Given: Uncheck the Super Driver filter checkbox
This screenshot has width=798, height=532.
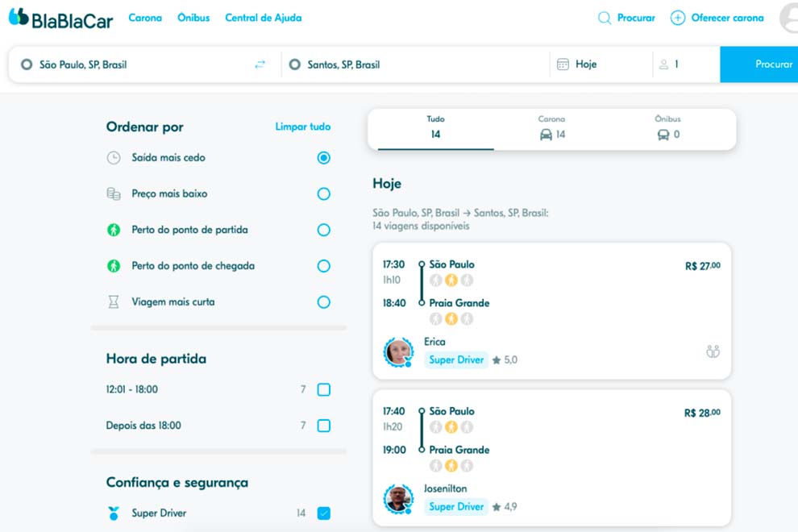Looking at the screenshot, I should click(x=324, y=513).
